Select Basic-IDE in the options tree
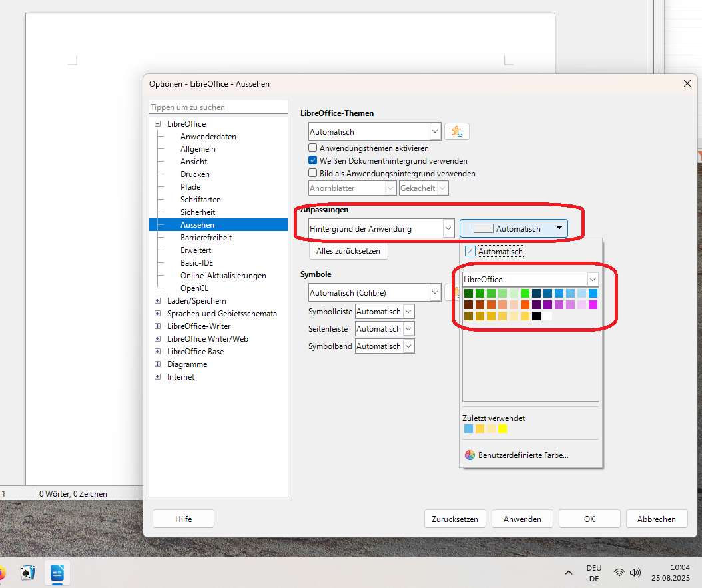This screenshot has height=588, width=702. [196, 262]
